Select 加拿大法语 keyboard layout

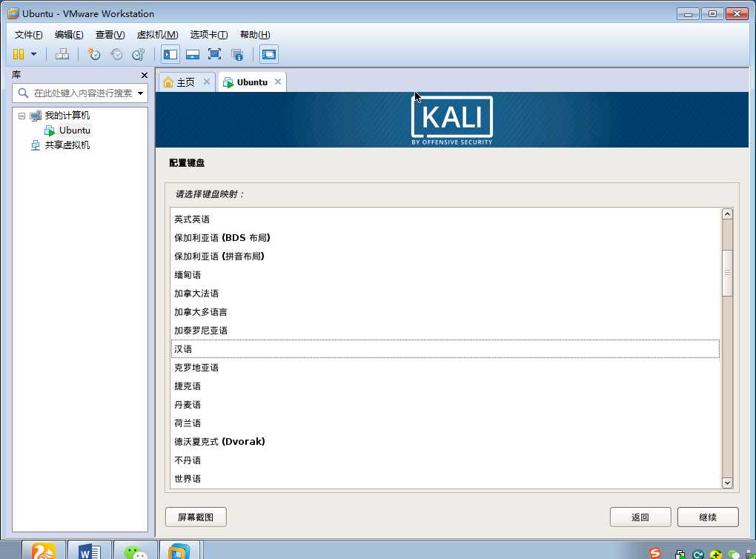click(445, 294)
